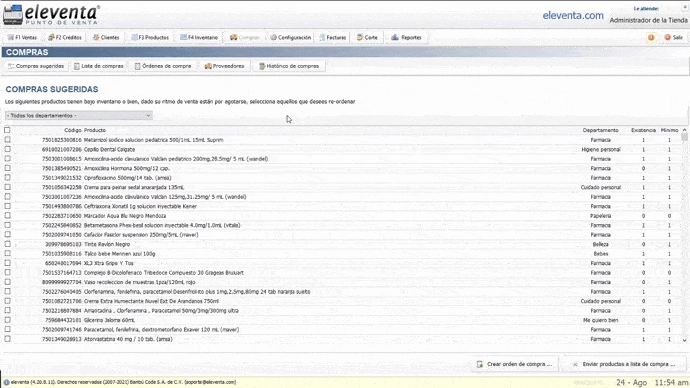The height and width of the screenshot is (388, 690).
Task: Click the table scrollbar down arrow
Action: pos(684,340)
